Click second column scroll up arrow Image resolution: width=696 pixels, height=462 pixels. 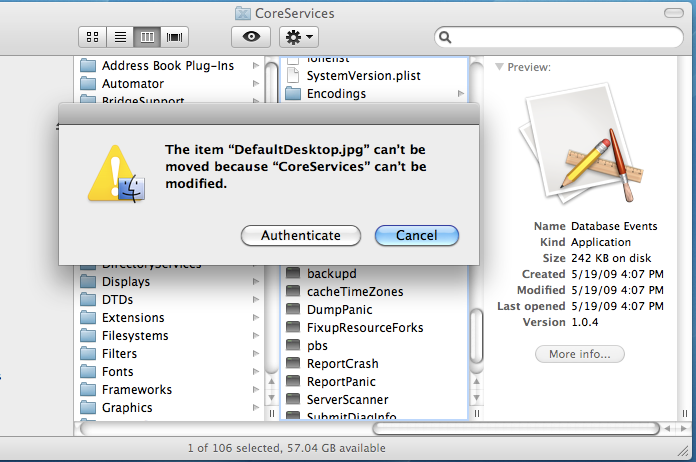[476, 382]
